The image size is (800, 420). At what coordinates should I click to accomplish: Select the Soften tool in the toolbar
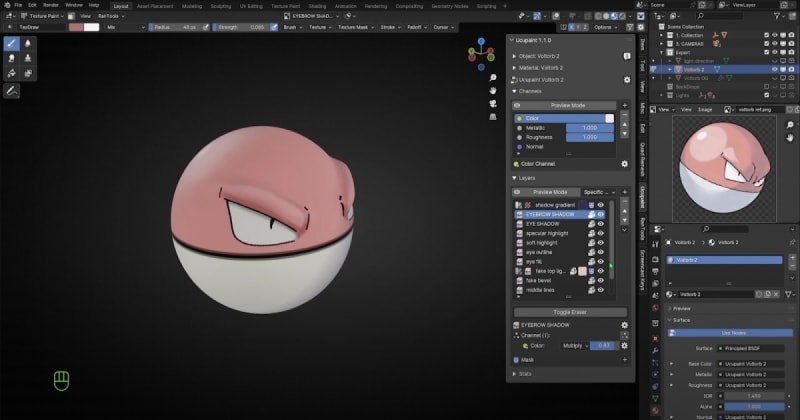(27, 44)
